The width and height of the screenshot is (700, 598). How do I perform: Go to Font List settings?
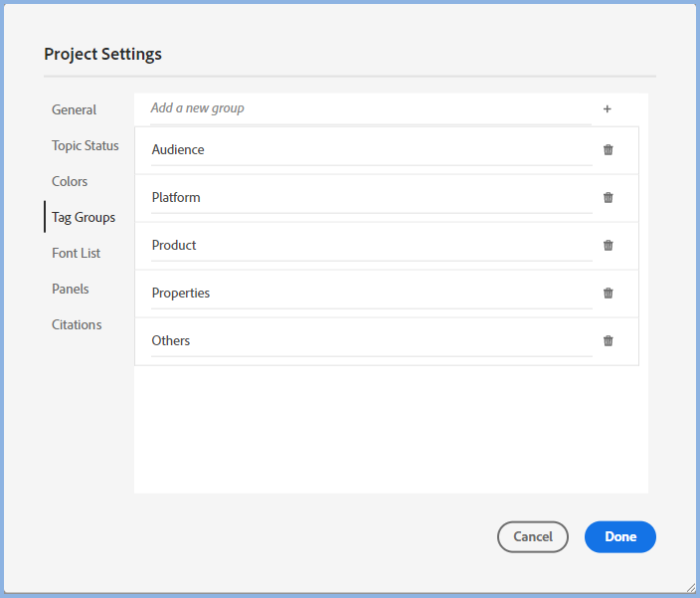tap(77, 254)
